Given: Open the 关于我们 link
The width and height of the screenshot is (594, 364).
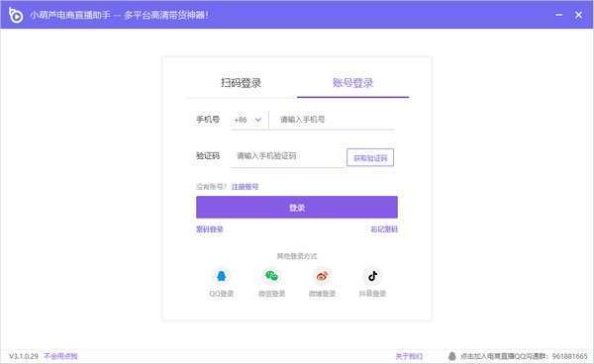Looking at the screenshot, I should point(409,356).
